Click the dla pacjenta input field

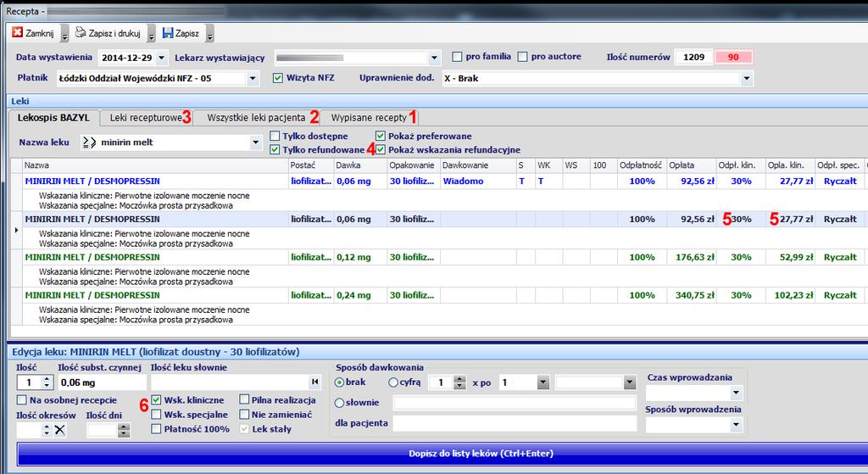point(515,424)
